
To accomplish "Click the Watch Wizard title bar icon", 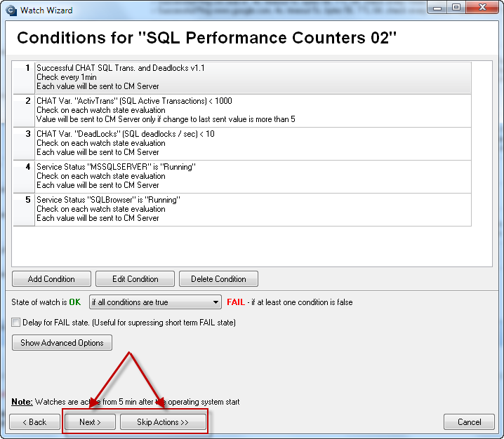I will coord(11,11).
